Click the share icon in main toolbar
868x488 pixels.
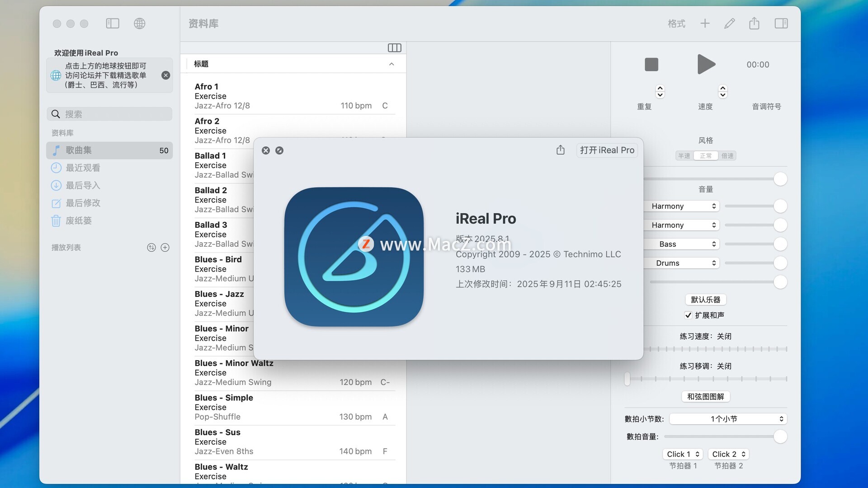click(x=754, y=23)
